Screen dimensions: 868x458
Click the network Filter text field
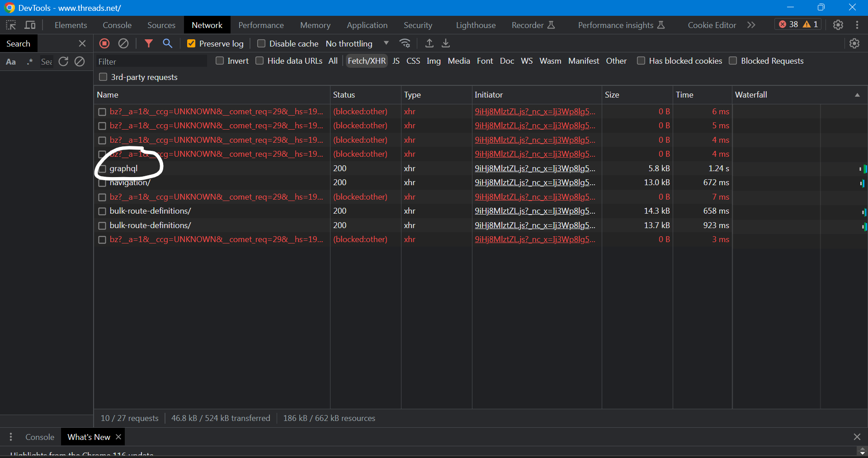tap(151, 61)
